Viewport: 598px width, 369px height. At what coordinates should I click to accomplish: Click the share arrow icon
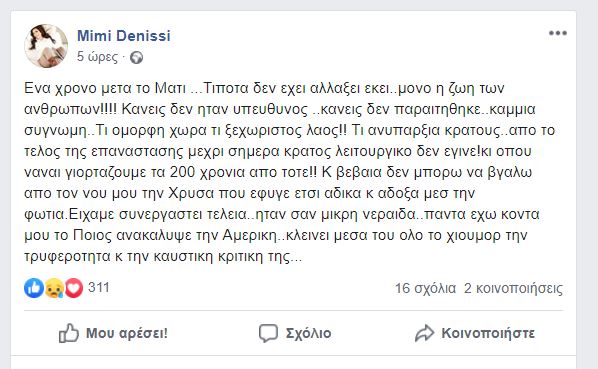tap(424, 333)
